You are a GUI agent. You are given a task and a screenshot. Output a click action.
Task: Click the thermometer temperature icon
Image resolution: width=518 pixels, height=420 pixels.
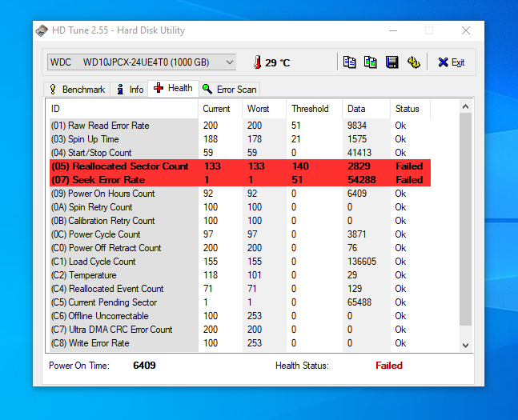click(x=257, y=62)
